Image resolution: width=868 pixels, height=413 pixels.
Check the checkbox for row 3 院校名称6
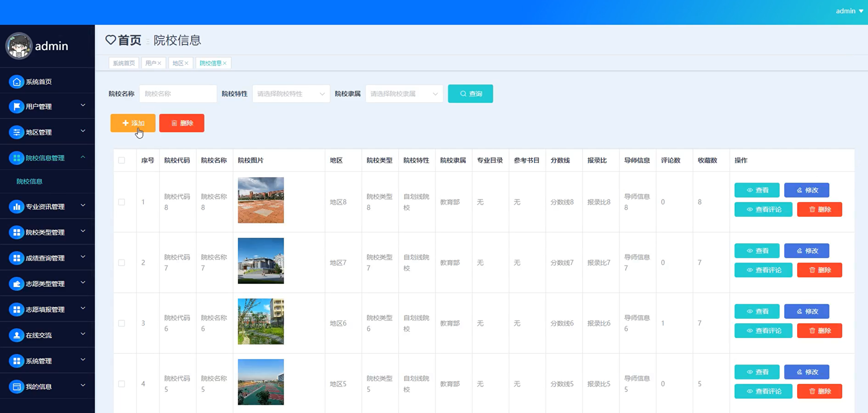point(122,323)
